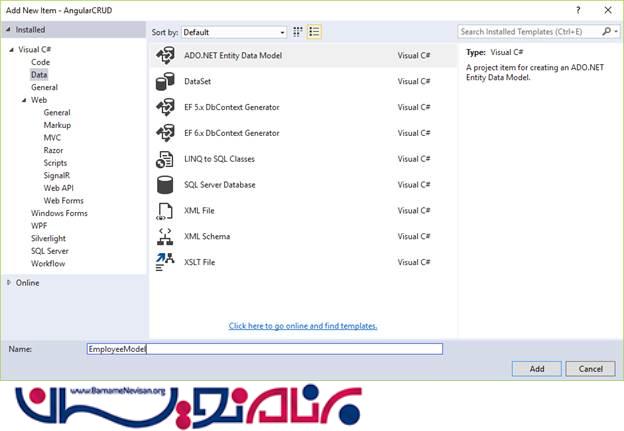The height and width of the screenshot is (431, 624).
Task: Select the Web Forms category
Action: pyautogui.click(x=64, y=201)
